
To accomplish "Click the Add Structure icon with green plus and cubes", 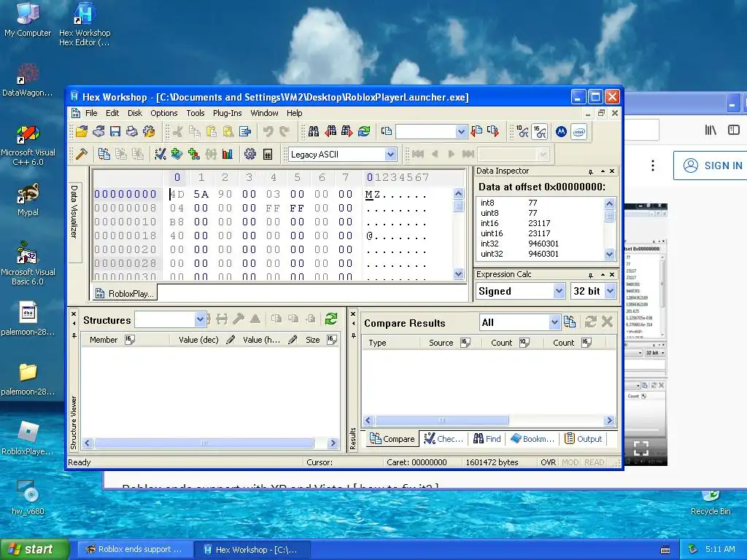I will (193, 154).
